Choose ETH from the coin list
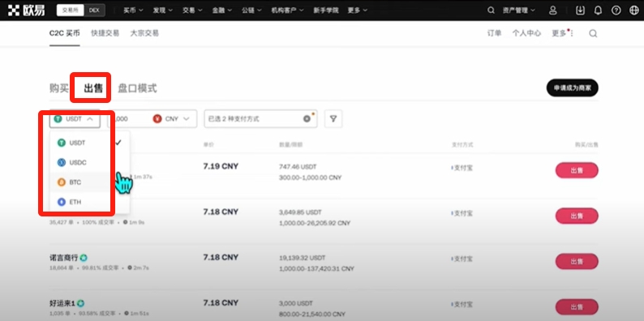 [90, 202]
